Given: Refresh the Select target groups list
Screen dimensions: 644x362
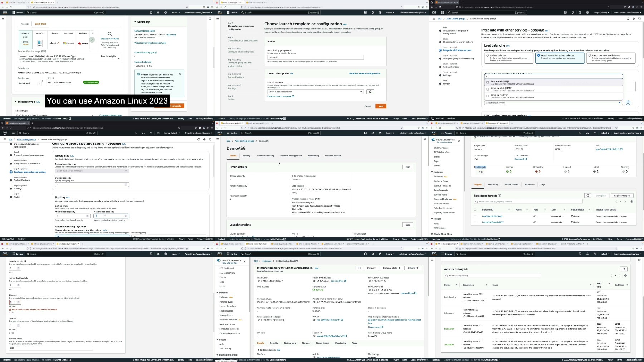Looking at the screenshot, I should pyautogui.click(x=628, y=103).
